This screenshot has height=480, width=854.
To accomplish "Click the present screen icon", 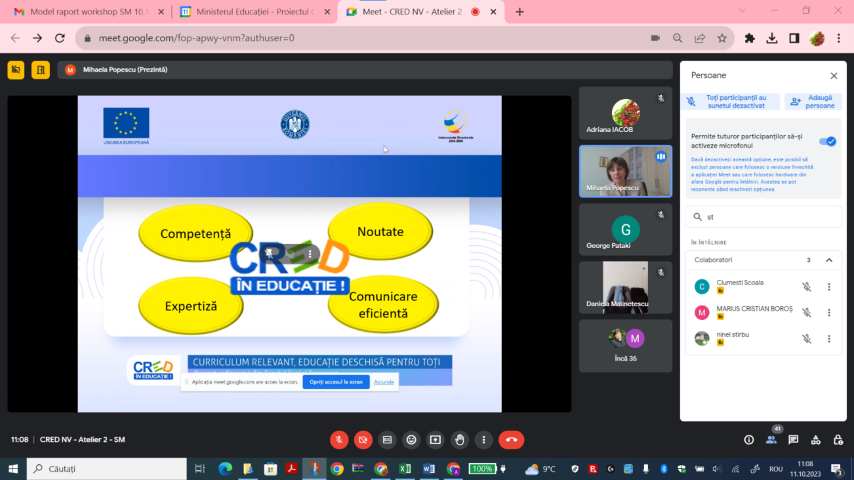I will click(x=435, y=439).
